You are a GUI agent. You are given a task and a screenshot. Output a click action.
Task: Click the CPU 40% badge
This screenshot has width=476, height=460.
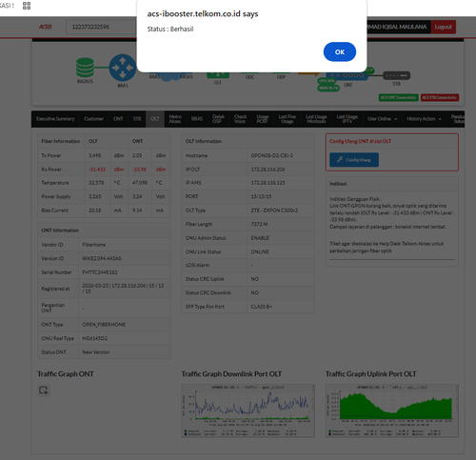point(327,81)
